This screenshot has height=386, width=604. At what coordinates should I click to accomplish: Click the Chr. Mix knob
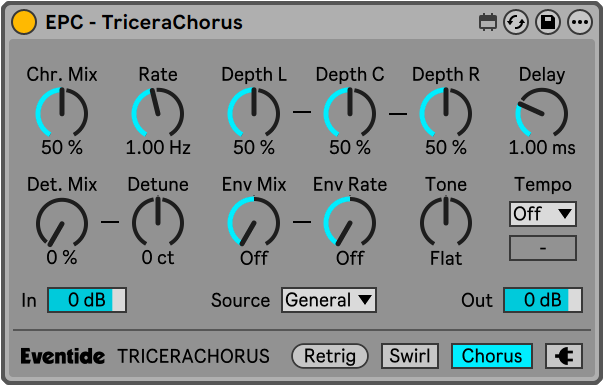click(62, 113)
